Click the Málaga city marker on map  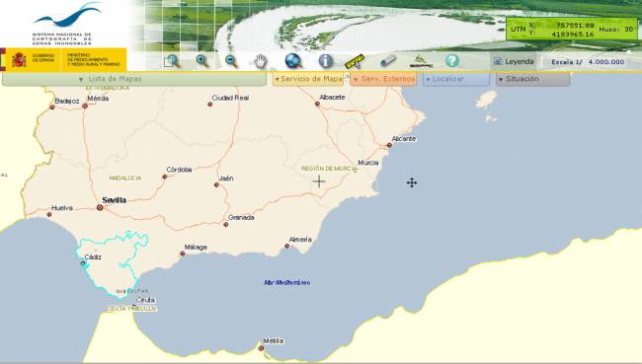(182, 254)
